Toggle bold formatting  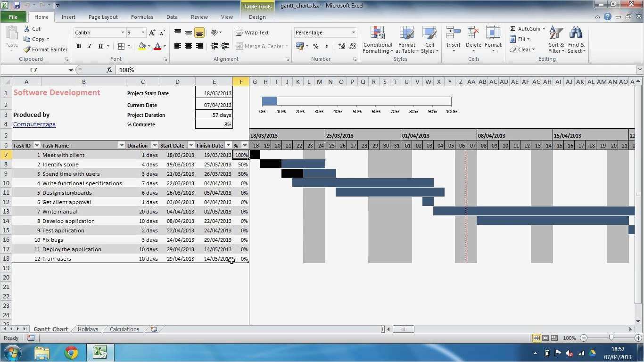pos(79,46)
